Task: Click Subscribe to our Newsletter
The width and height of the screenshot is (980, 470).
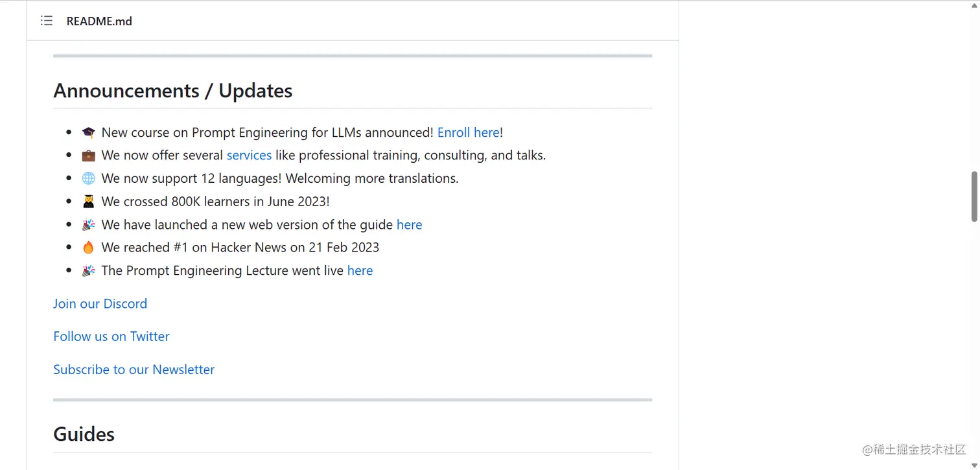Action: pos(134,370)
